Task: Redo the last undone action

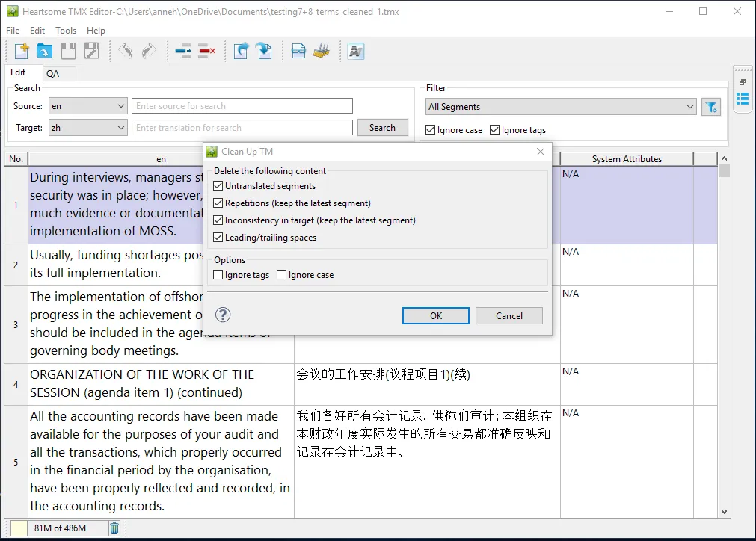Action: pyautogui.click(x=147, y=50)
